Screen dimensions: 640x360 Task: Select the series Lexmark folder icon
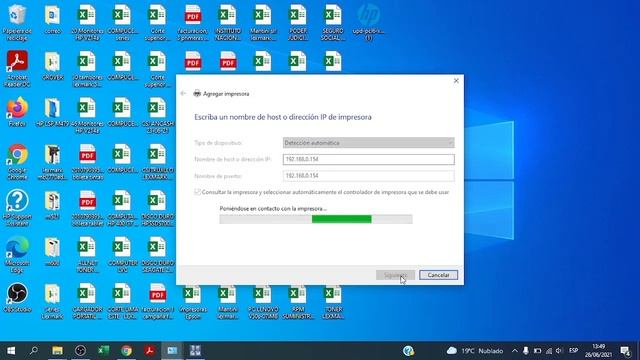tap(52, 301)
